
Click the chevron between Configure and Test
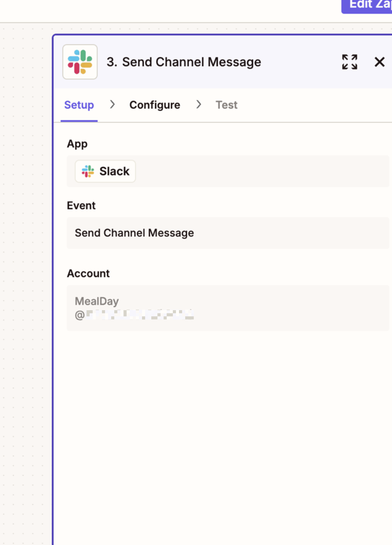click(198, 104)
